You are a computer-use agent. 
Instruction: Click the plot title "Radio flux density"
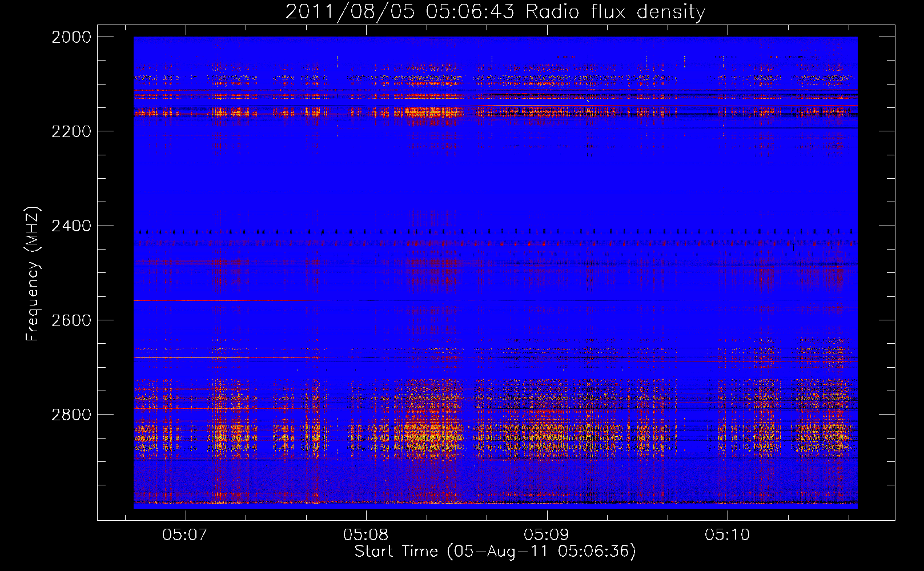(616, 12)
